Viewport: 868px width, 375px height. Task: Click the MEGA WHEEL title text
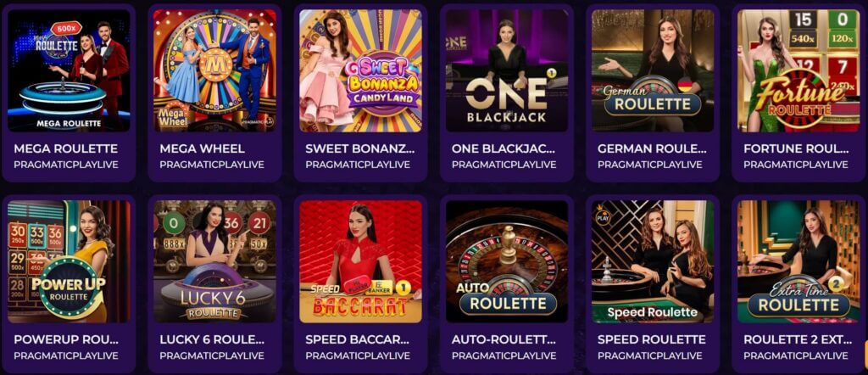click(202, 148)
